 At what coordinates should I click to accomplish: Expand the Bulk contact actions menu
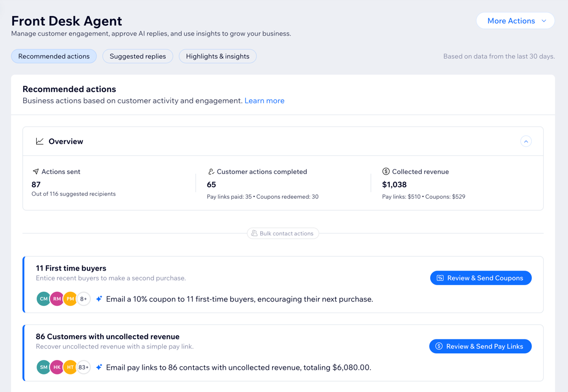click(x=283, y=233)
